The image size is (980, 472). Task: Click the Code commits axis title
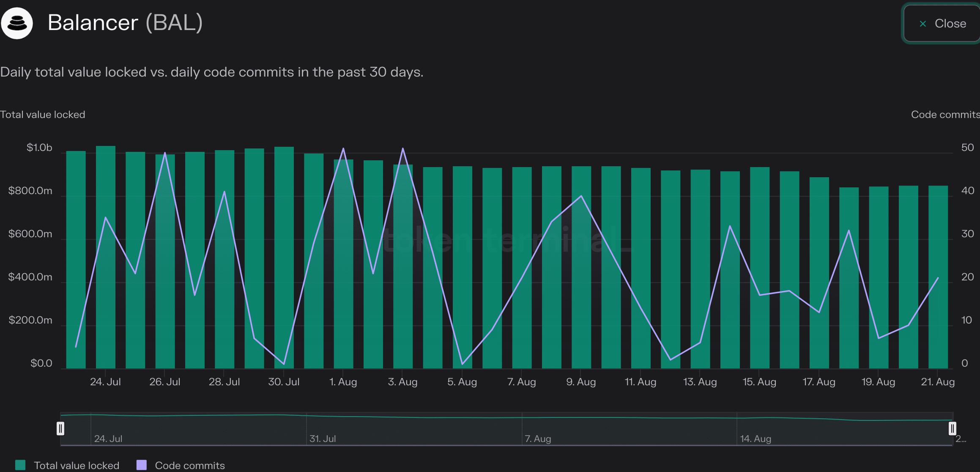coord(945,115)
